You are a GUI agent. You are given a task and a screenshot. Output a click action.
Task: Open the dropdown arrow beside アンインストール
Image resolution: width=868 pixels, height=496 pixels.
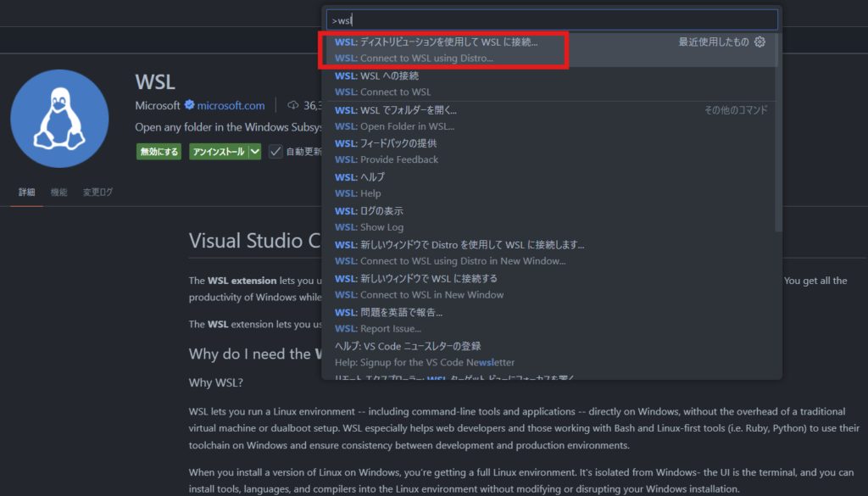(x=255, y=152)
